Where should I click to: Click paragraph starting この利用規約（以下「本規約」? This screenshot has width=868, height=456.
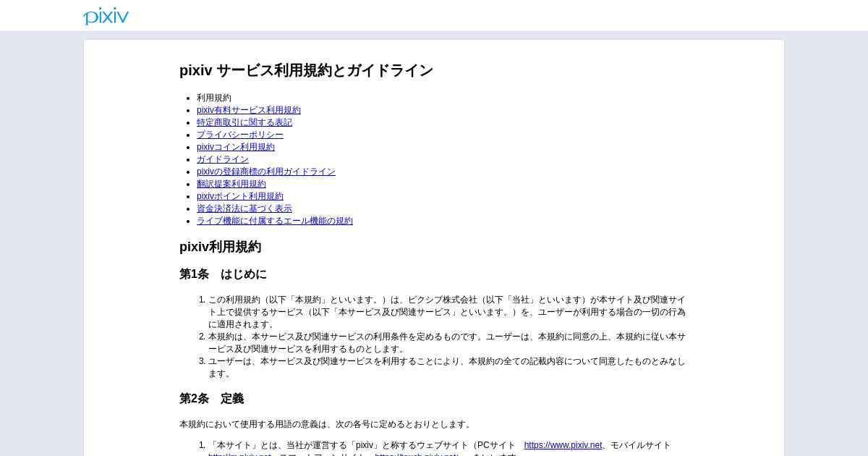(447, 312)
